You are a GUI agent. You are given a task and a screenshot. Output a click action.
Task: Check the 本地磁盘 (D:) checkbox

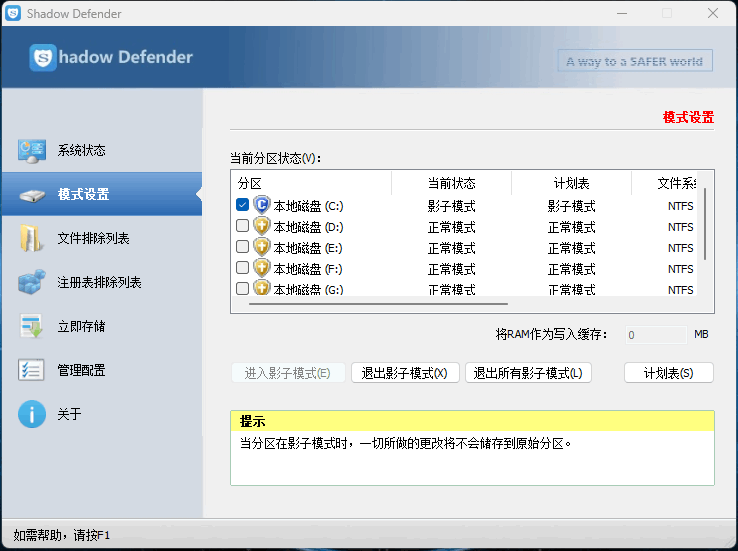click(x=242, y=226)
